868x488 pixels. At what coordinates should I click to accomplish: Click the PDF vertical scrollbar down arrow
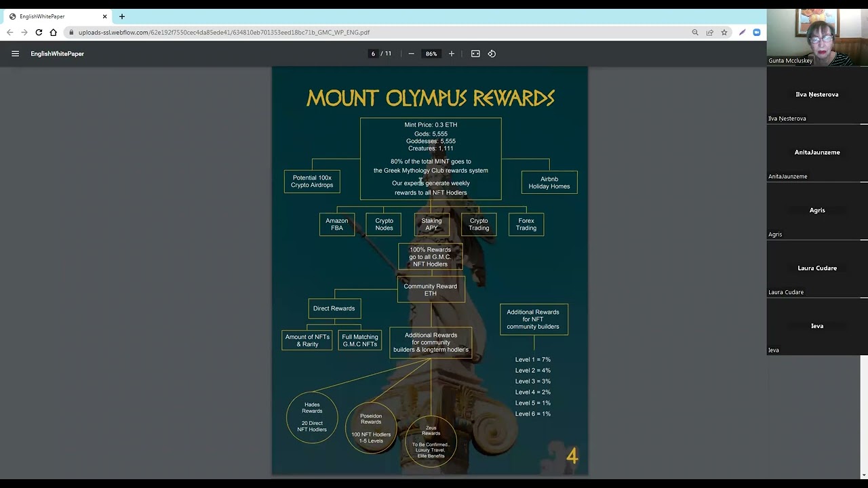(x=864, y=475)
